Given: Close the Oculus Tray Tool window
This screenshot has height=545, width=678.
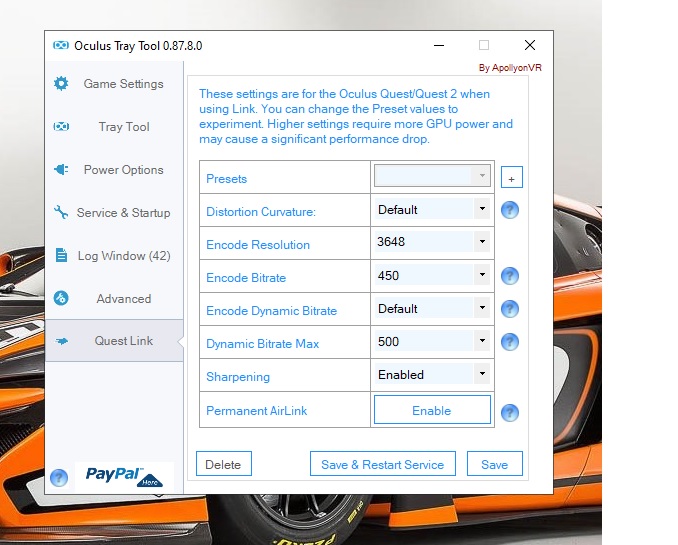Looking at the screenshot, I should [530, 45].
